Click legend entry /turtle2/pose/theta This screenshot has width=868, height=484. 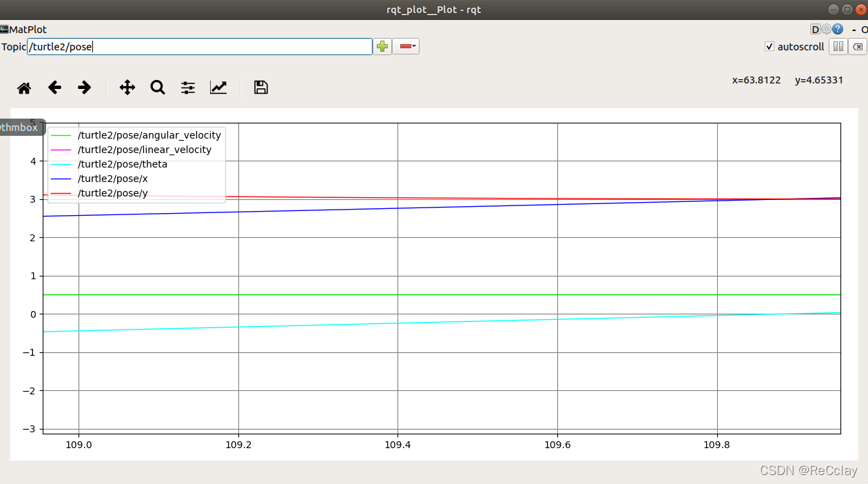click(x=123, y=164)
